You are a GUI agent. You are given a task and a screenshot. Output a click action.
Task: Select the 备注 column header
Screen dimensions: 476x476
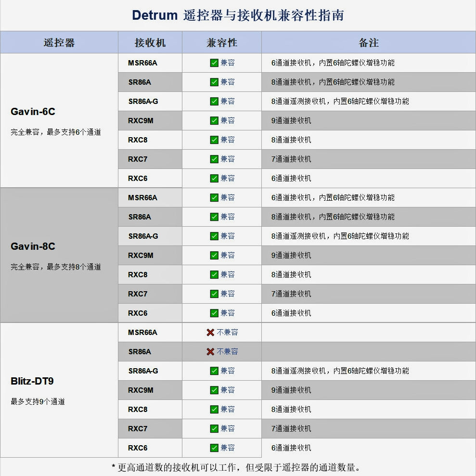368,42
